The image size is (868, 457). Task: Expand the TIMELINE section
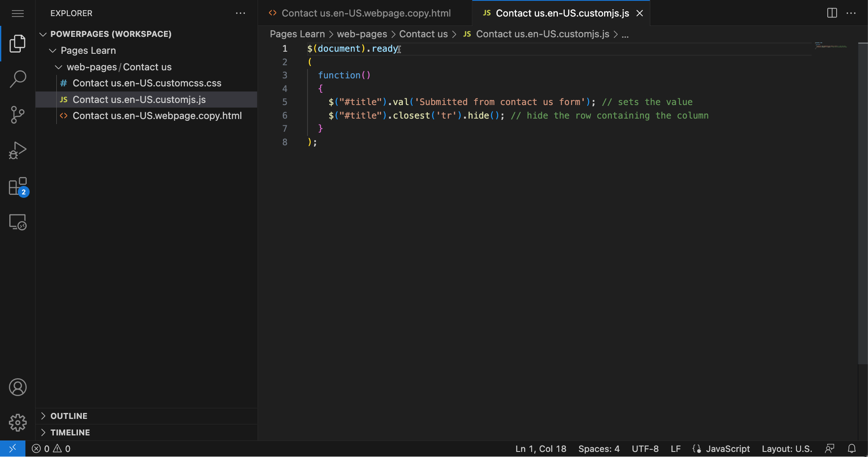(70, 432)
